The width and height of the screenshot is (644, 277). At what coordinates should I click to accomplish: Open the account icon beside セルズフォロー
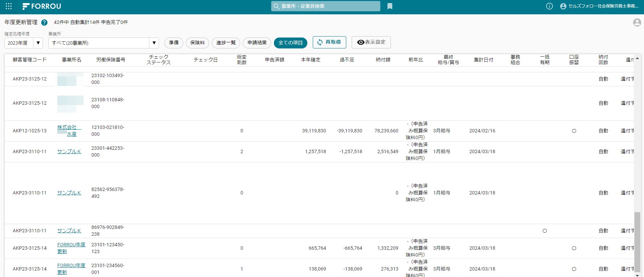point(563,6)
